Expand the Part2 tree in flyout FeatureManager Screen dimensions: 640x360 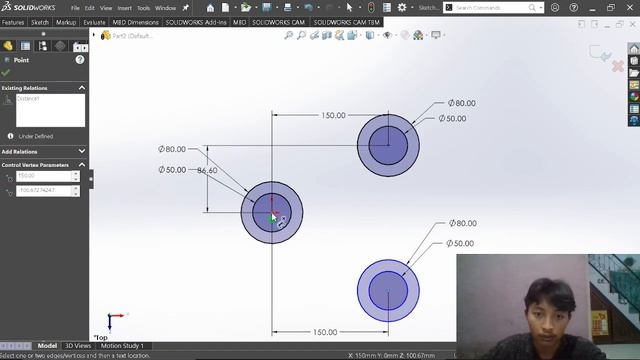coord(94,36)
